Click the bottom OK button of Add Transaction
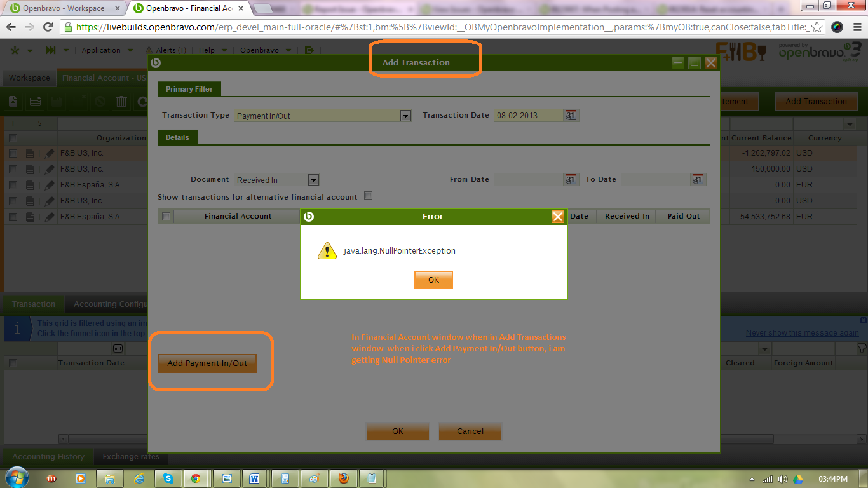 tap(398, 431)
